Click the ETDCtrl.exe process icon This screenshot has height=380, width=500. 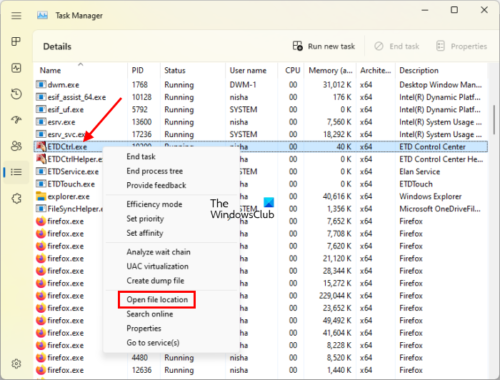(x=41, y=146)
